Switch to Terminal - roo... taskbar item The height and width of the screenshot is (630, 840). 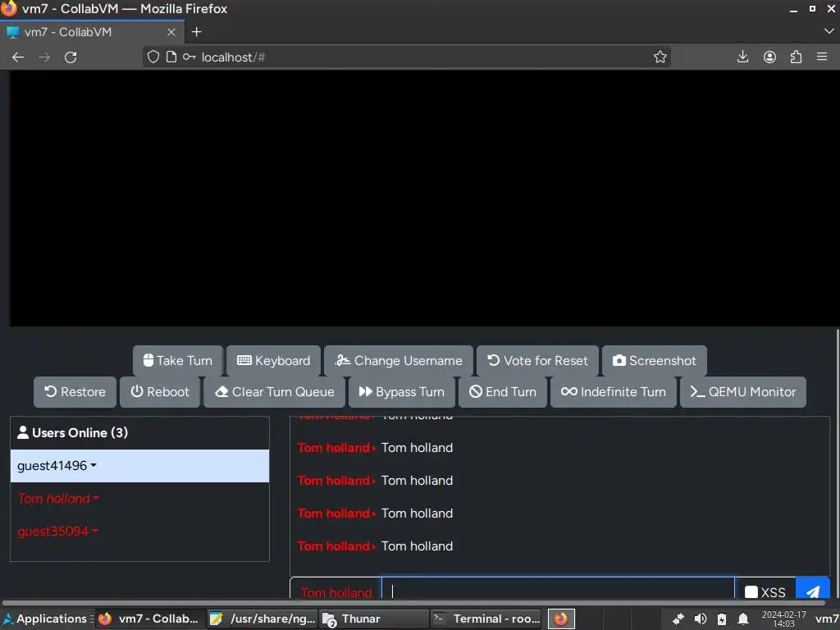point(486,619)
